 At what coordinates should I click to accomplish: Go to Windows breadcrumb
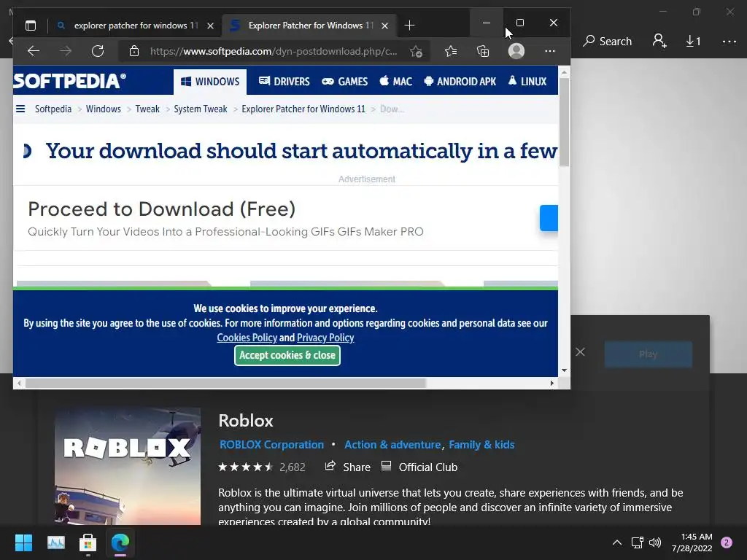104,109
